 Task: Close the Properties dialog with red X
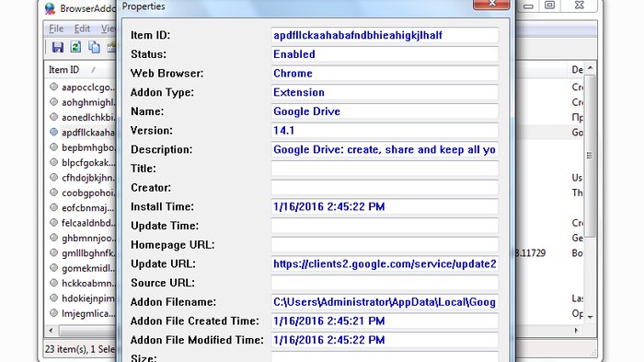[491, 4]
